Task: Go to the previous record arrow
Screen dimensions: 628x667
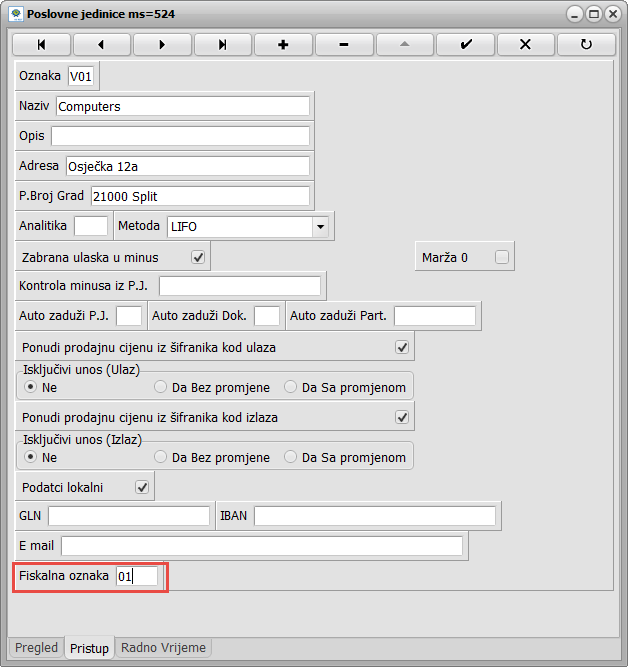Action: pyautogui.click(x=101, y=45)
